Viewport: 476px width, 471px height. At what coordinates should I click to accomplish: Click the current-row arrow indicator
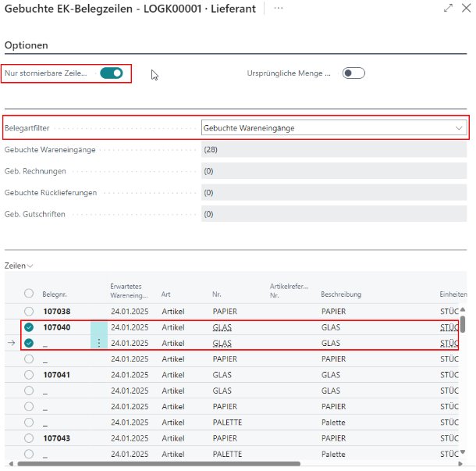(10, 343)
